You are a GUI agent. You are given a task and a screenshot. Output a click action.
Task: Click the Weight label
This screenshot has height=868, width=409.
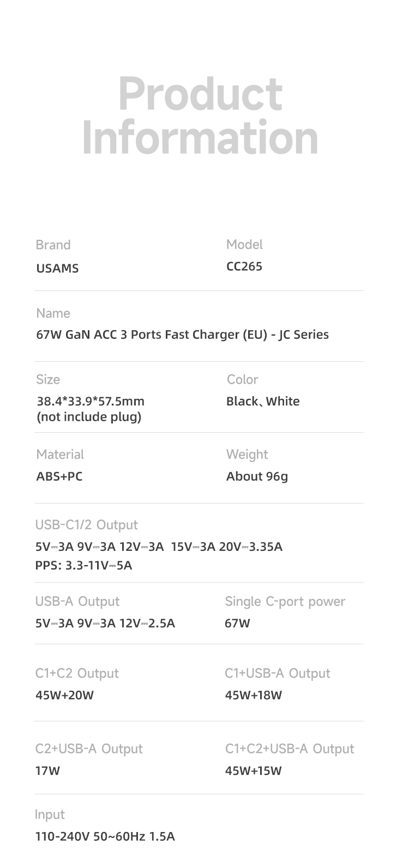(x=247, y=454)
